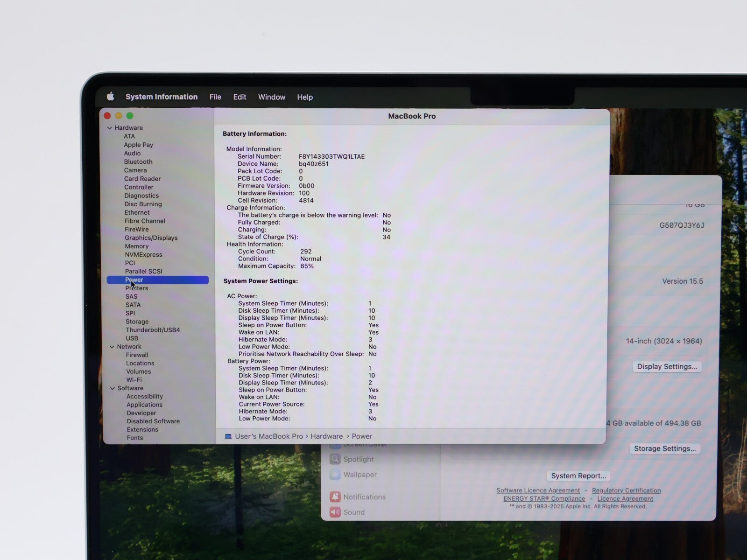The image size is (747, 560).
Task: Select Fonts under Software
Action: tap(135, 438)
